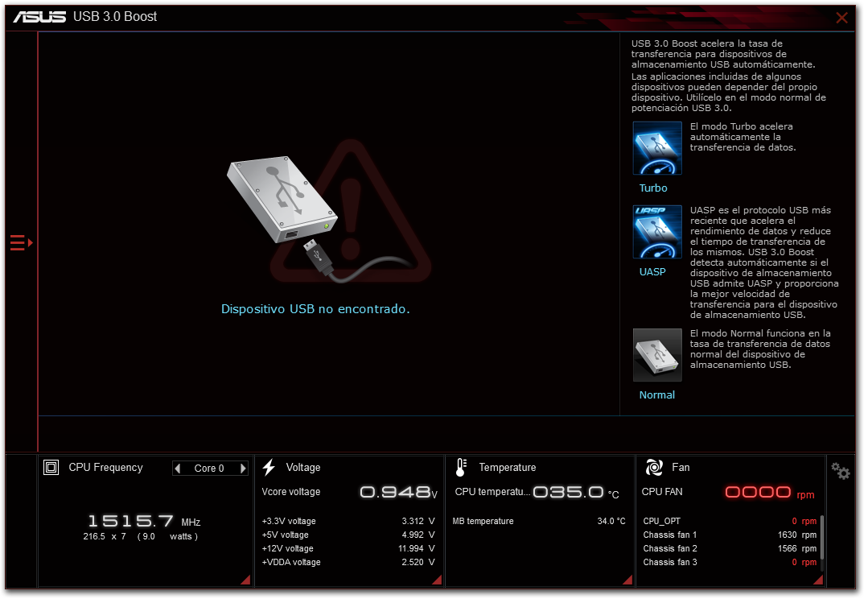
Task: Click the +12V voltage row
Action: point(349,548)
